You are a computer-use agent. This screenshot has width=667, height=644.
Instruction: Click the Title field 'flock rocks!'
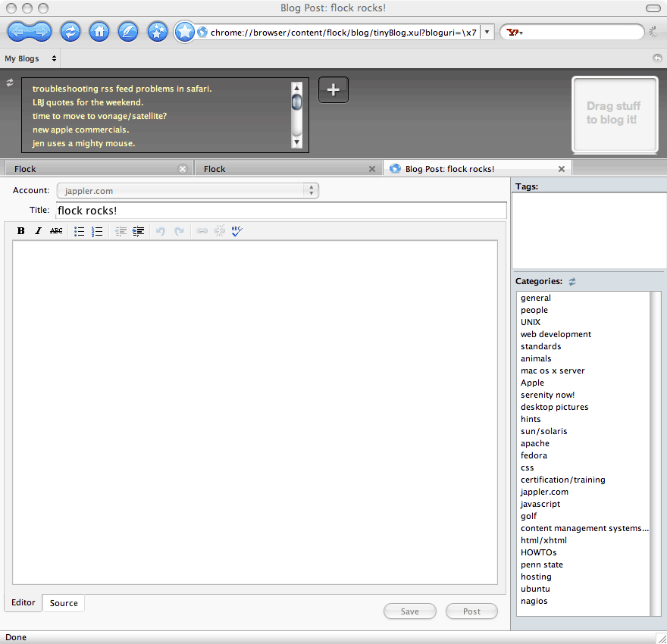tap(281, 211)
